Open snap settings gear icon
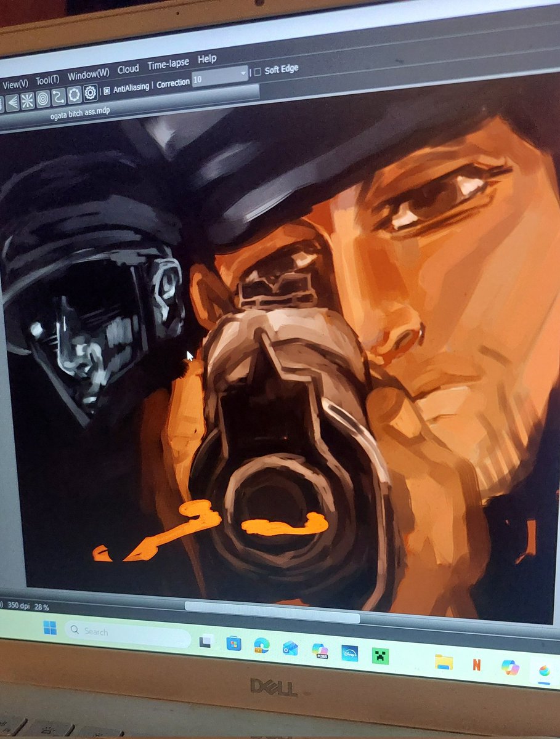Screen dimensions: 560x739 pyautogui.click(x=91, y=92)
